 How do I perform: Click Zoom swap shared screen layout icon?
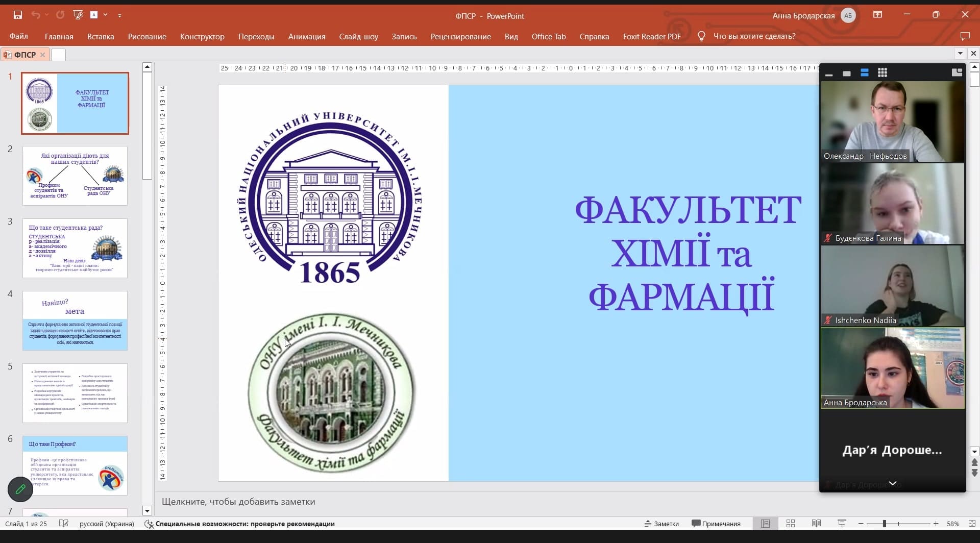(957, 72)
